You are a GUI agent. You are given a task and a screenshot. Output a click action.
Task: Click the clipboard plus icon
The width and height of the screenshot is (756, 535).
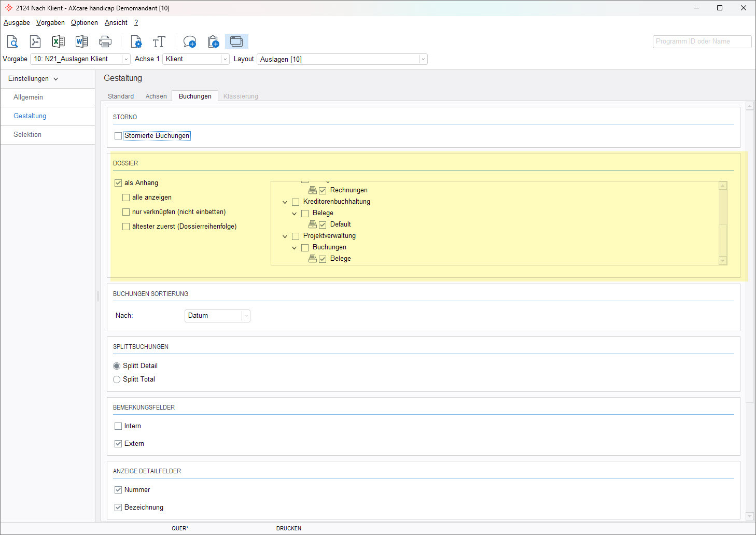coord(213,41)
